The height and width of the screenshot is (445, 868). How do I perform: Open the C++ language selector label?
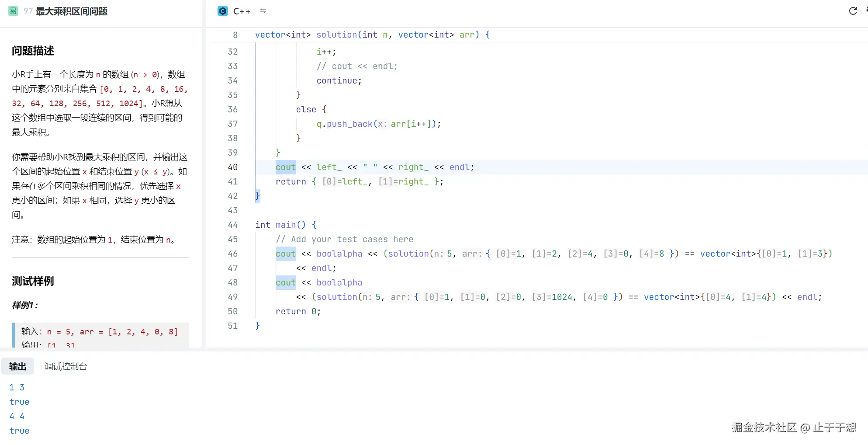(242, 11)
